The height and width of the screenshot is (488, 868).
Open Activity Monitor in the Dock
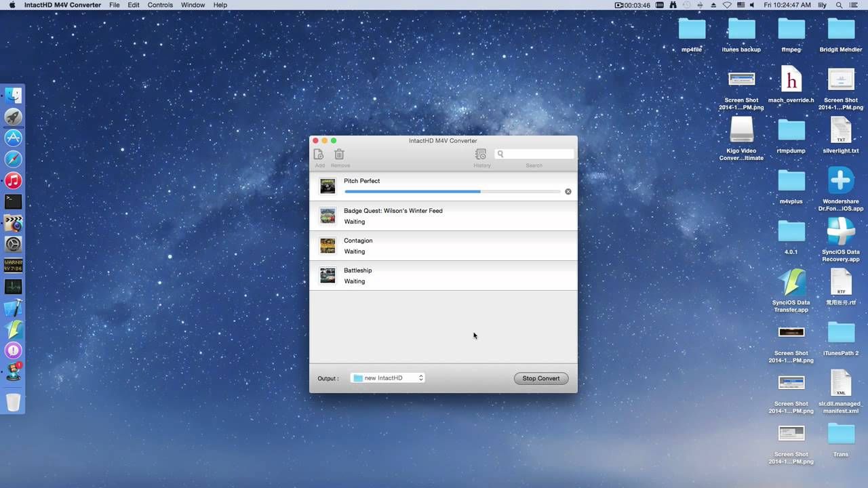14,287
